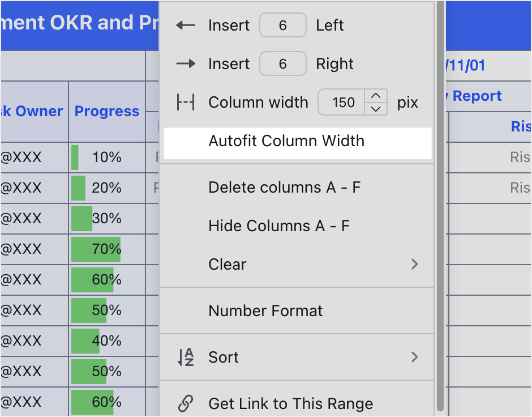Image resolution: width=532 pixels, height=417 pixels.
Task: Click the Insert Left arrow icon
Action: point(186,25)
